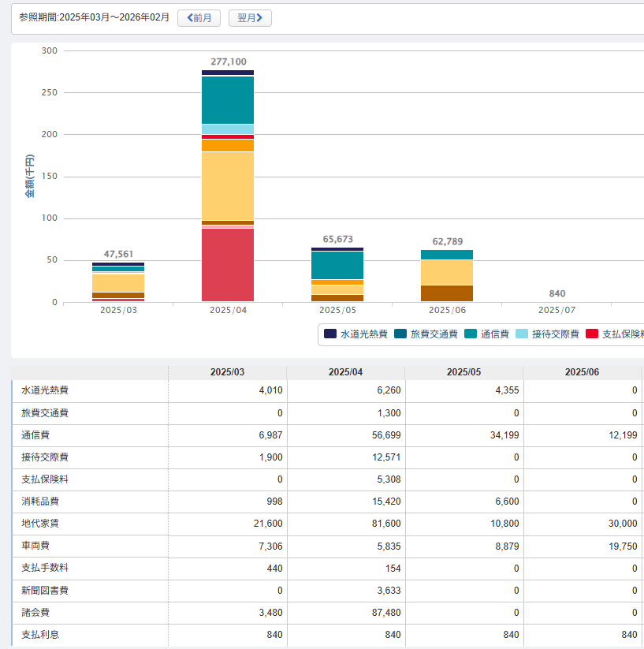
Task: Click the 前月 previous month button
Action: [x=199, y=17]
